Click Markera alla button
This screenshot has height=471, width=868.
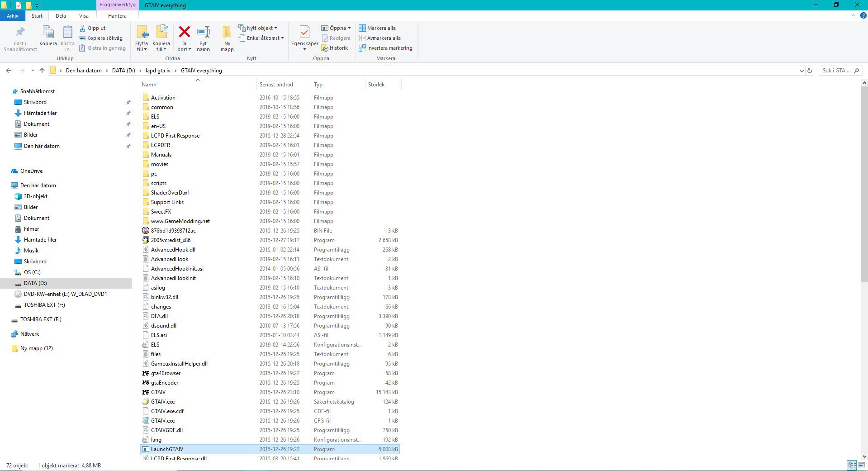[x=378, y=28]
